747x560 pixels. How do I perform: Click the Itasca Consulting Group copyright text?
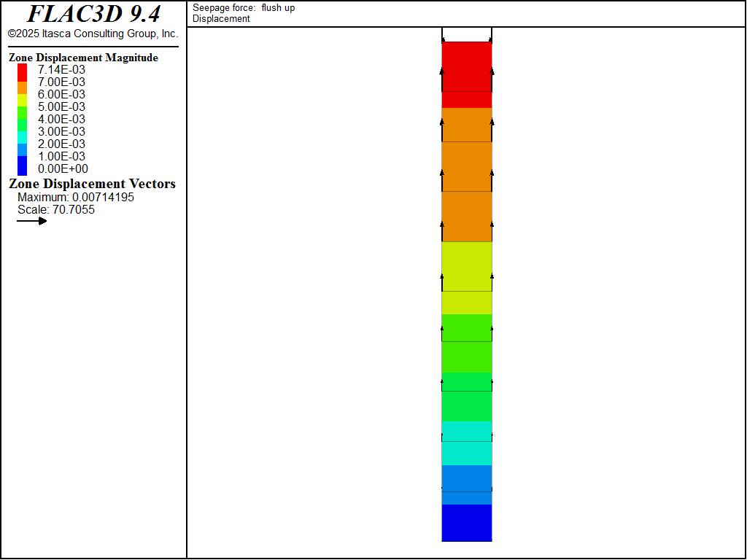click(x=93, y=34)
